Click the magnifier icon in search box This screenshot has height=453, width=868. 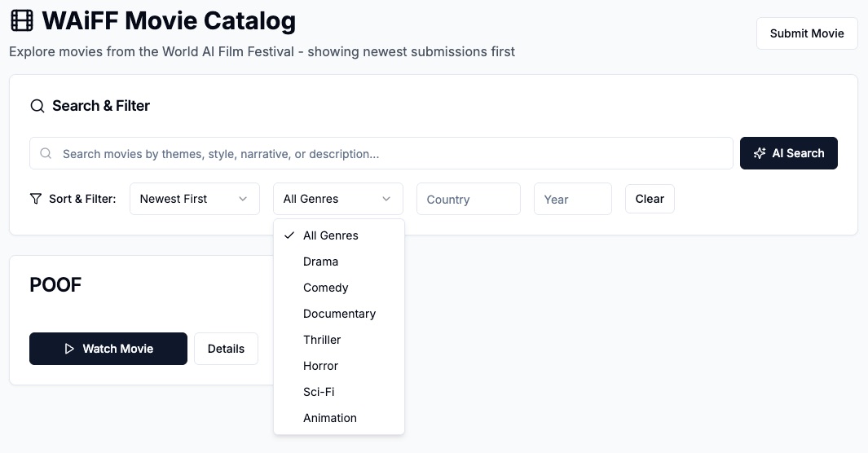point(46,153)
